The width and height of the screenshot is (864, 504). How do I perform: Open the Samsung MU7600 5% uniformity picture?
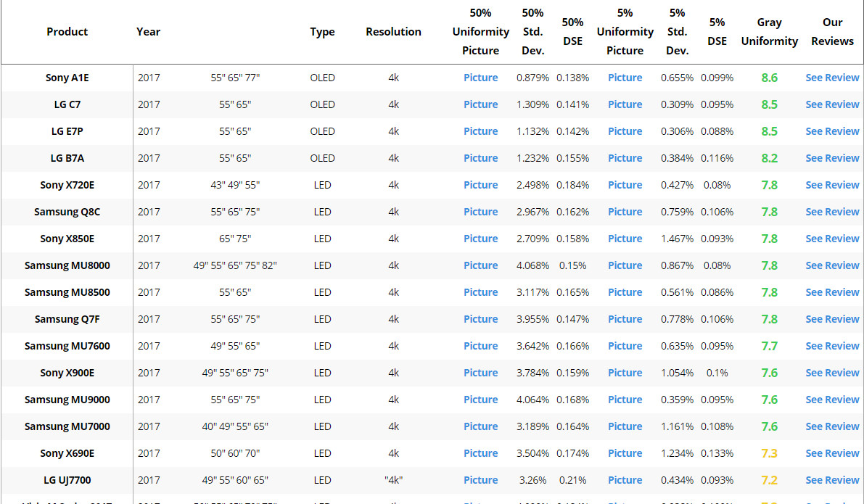pos(625,346)
